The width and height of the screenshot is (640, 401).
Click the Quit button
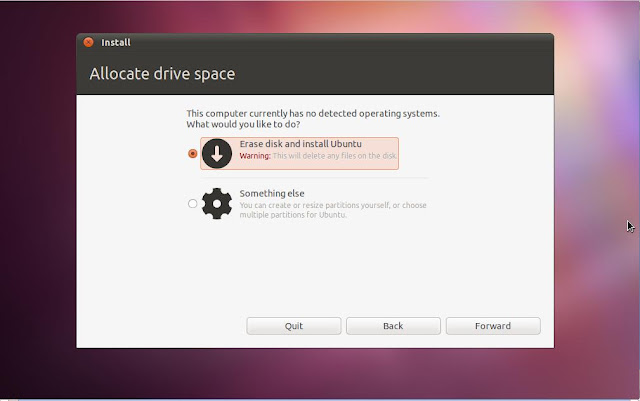pyautogui.click(x=293, y=326)
